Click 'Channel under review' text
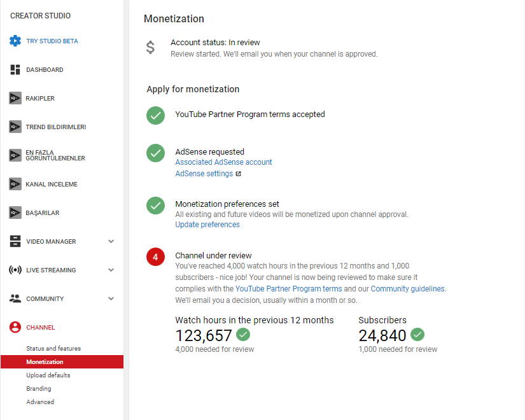525x420 pixels. [213, 256]
